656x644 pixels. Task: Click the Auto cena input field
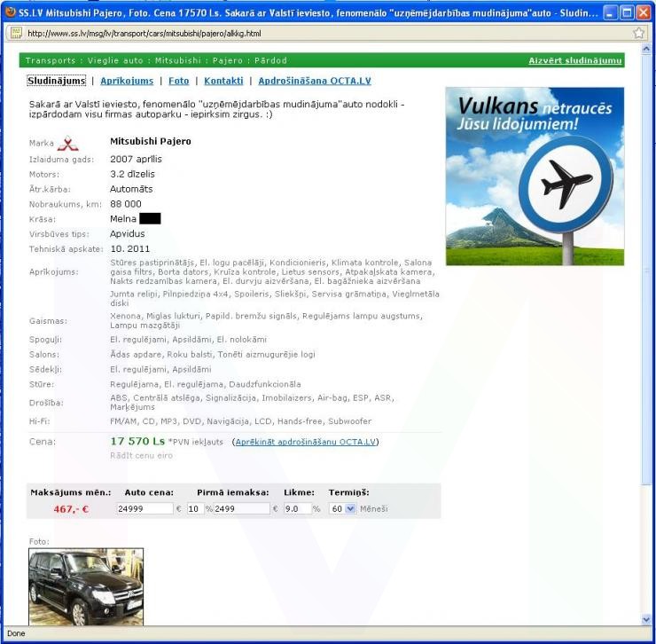point(144,509)
